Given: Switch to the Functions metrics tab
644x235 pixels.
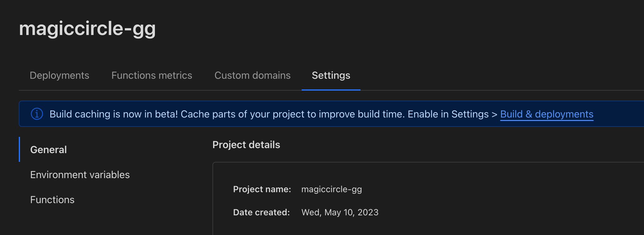Looking at the screenshot, I should [x=152, y=75].
